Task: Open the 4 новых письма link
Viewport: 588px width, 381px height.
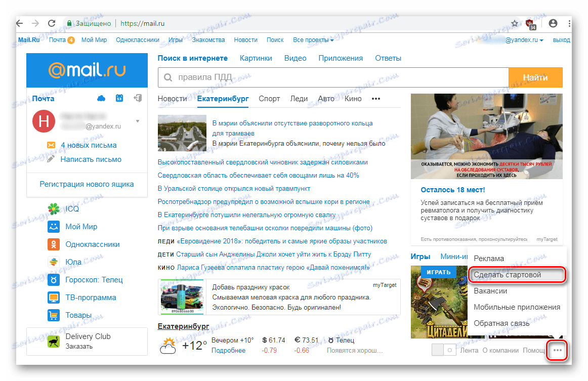Action: click(89, 145)
